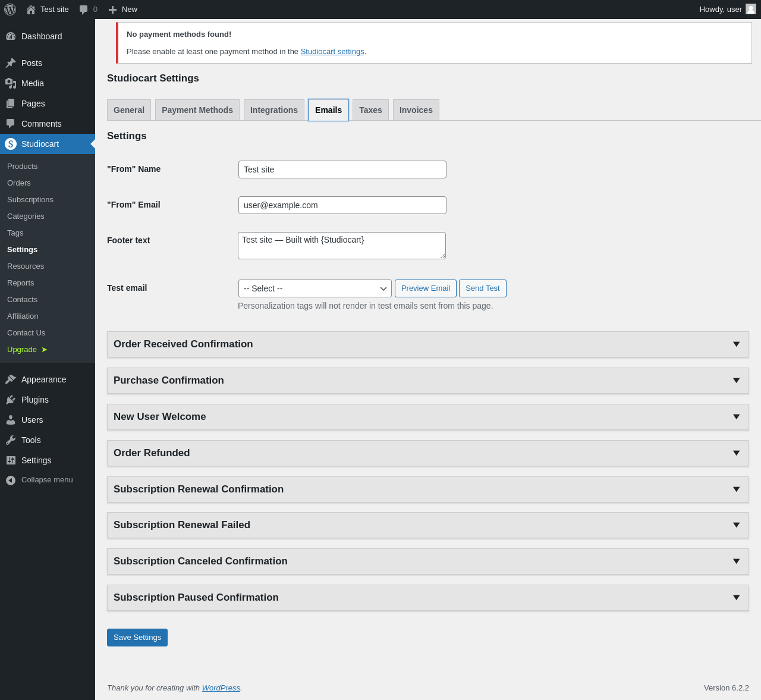The image size is (761, 700).
Task: Click the Dashboard gauge icon
Action: 11,36
